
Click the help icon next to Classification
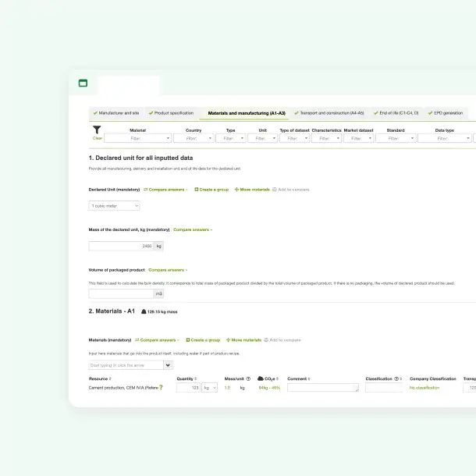point(396,378)
